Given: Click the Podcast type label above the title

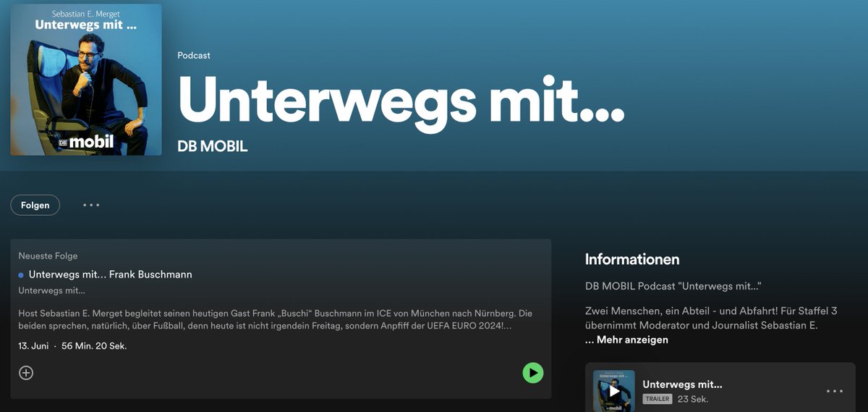Looking at the screenshot, I should click(194, 55).
